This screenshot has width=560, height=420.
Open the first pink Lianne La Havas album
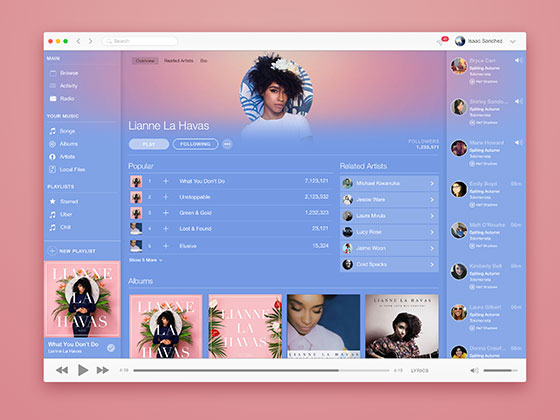166,326
